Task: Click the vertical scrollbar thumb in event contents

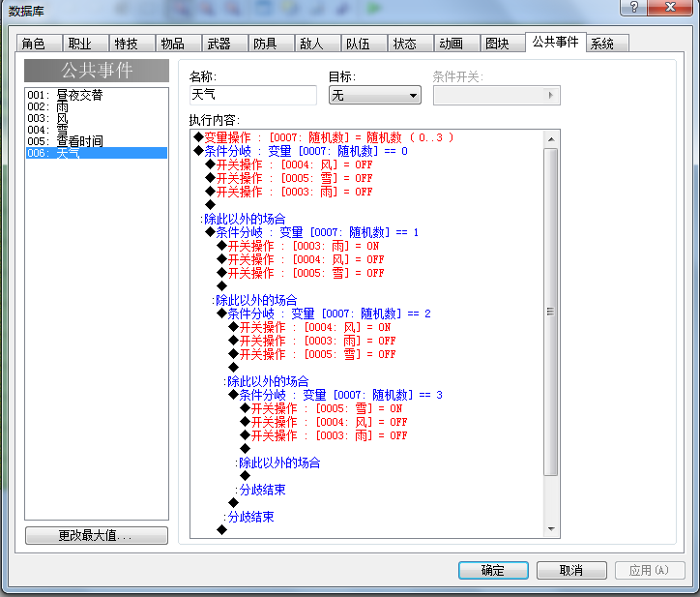Action: coord(551,312)
